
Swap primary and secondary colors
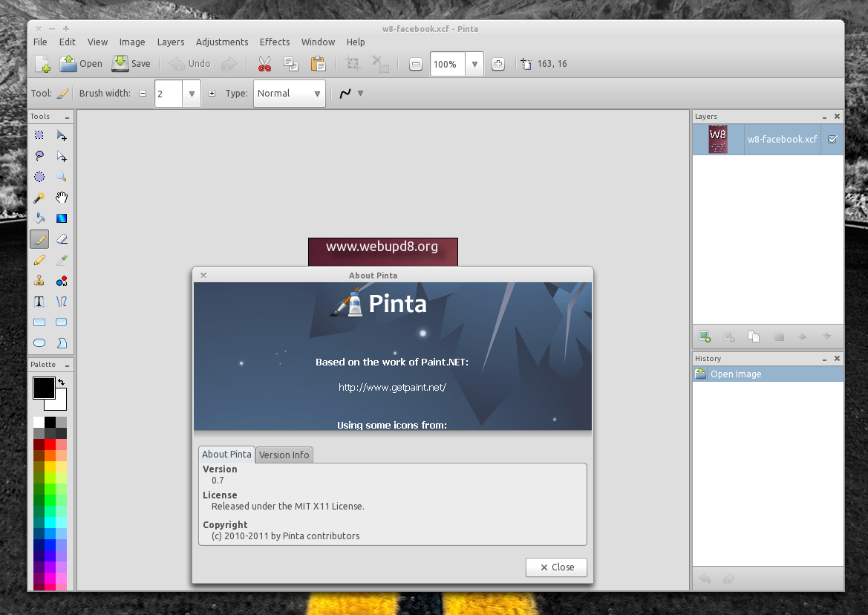62,382
